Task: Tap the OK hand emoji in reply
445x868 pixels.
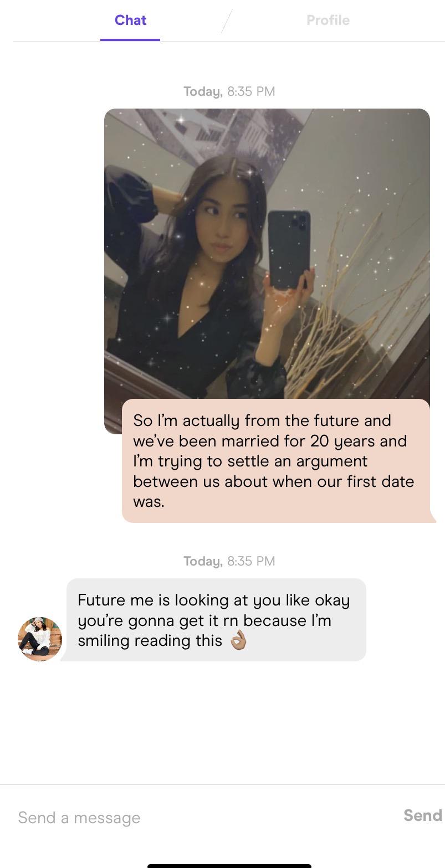Action: tap(238, 640)
